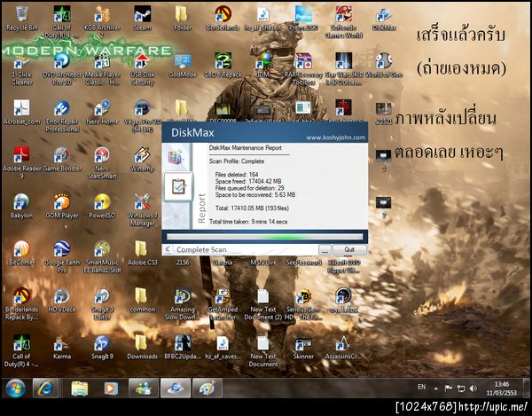Click the DiskMax scan progress bar
The height and width of the screenshot is (416, 532).
click(264, 237)
